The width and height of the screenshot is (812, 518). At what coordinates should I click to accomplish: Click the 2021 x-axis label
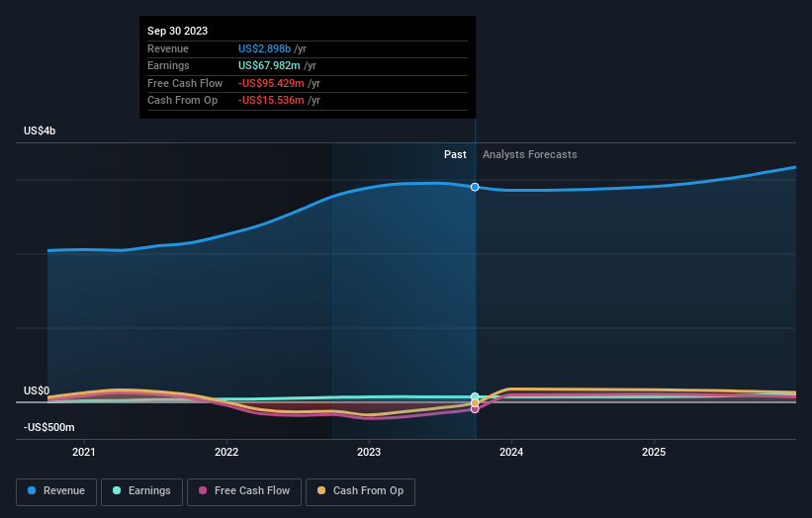84,452
